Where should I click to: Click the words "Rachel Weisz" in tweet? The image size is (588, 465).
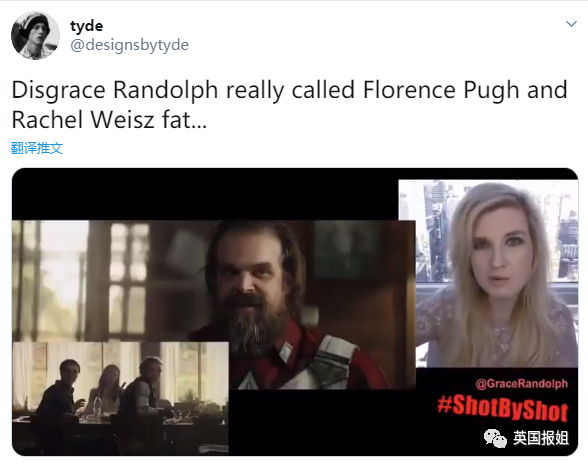(x=83, y=120)
